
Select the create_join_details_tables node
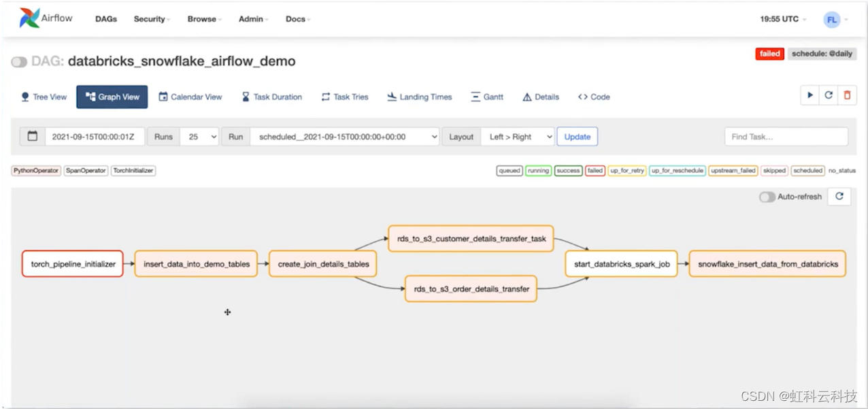point(323,264)
